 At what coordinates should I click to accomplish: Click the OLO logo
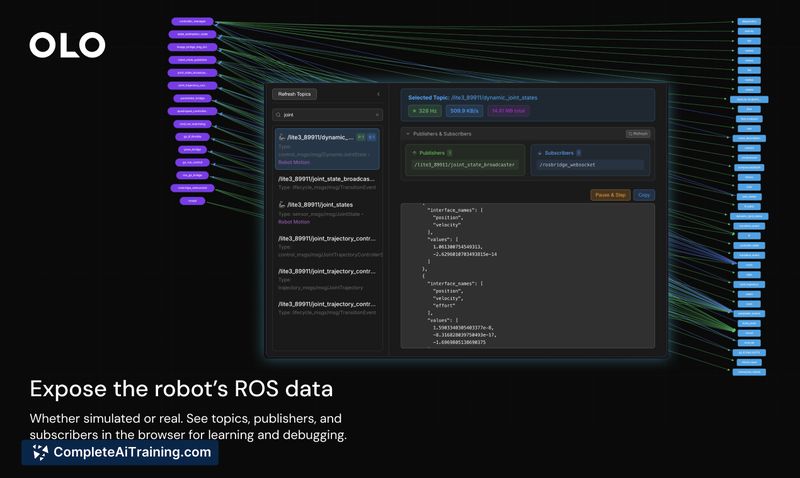67,45
